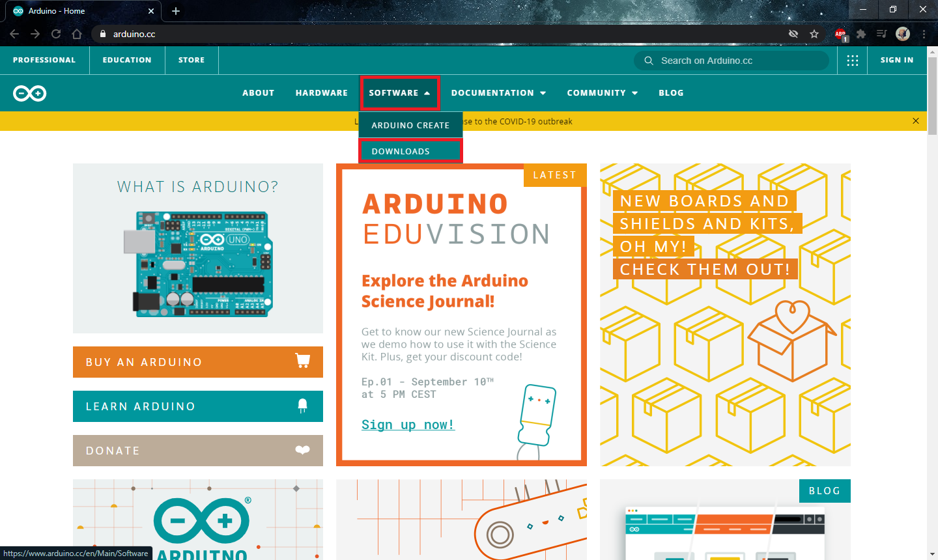The height and width of the screenshot is (560, 938).
Task: Close the Arduino - Home tab
Action: pyautogui.click(x=151, y=11)
